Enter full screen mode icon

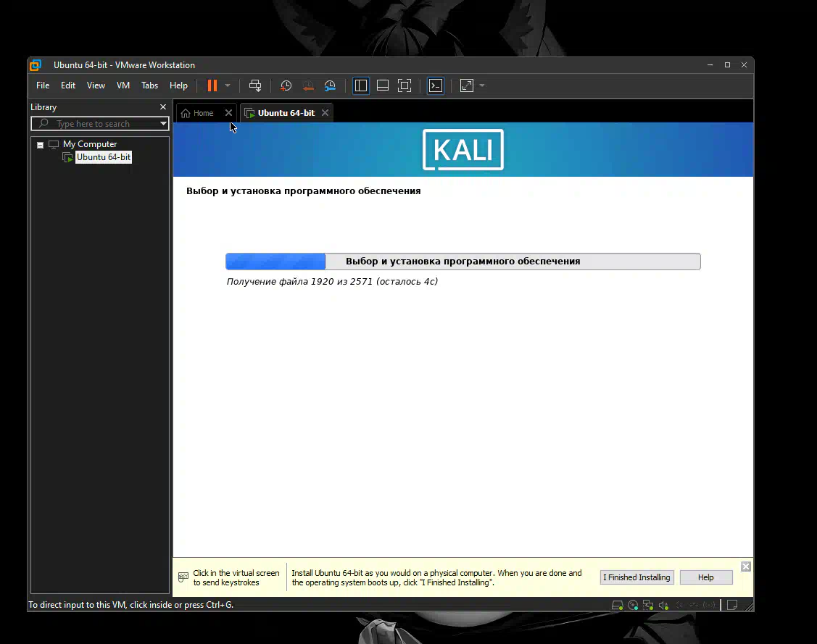click(x=405, y=85)
